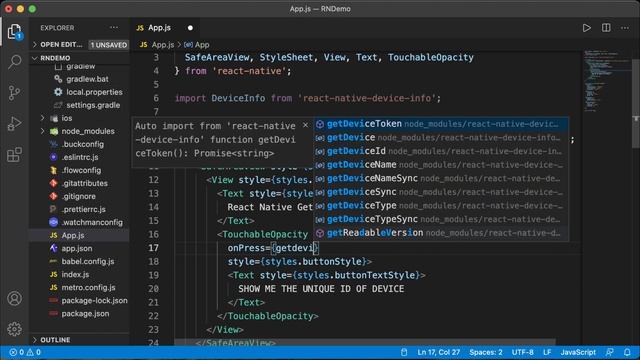Screen dimensions: 640x360
Task: Select getDeviceToken suggestion
Action: tap(441, 124)
